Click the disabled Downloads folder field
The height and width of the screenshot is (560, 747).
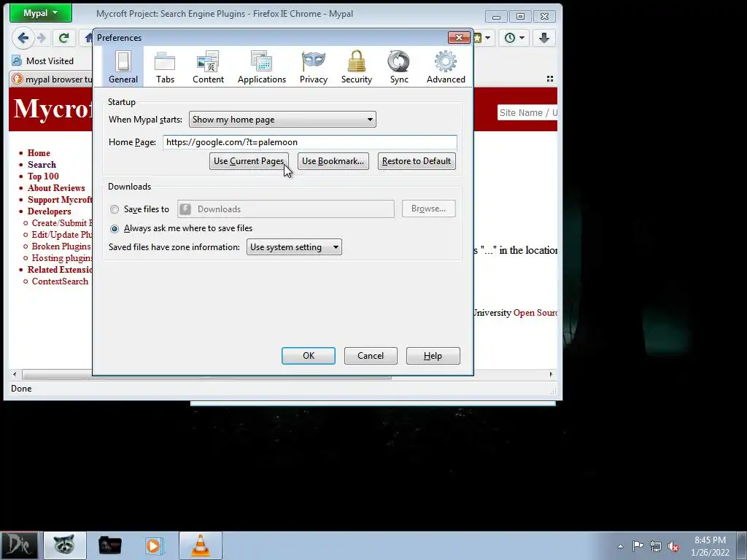tap(286, 209)
